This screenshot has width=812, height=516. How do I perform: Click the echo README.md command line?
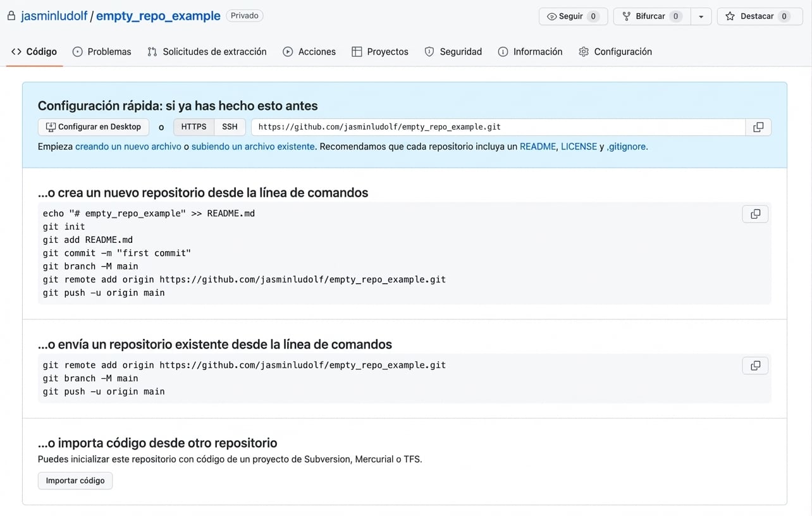149,213
